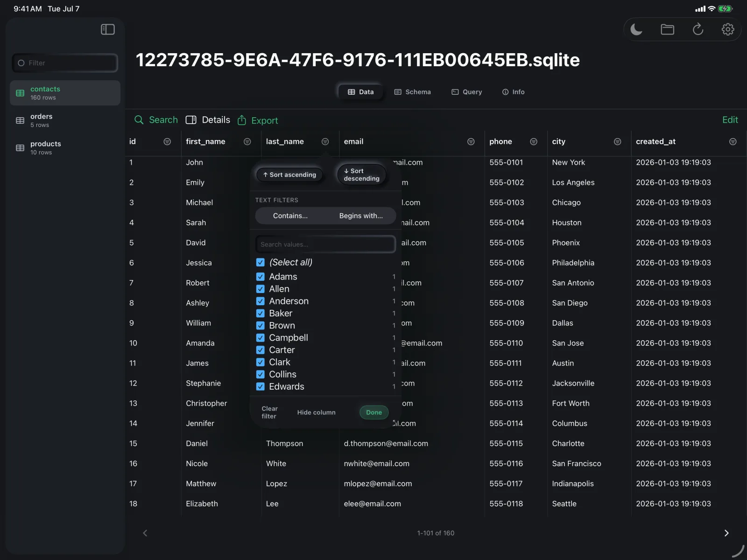
Task: Click the refresh arrow icon
Action: click(x=698, y=29)
